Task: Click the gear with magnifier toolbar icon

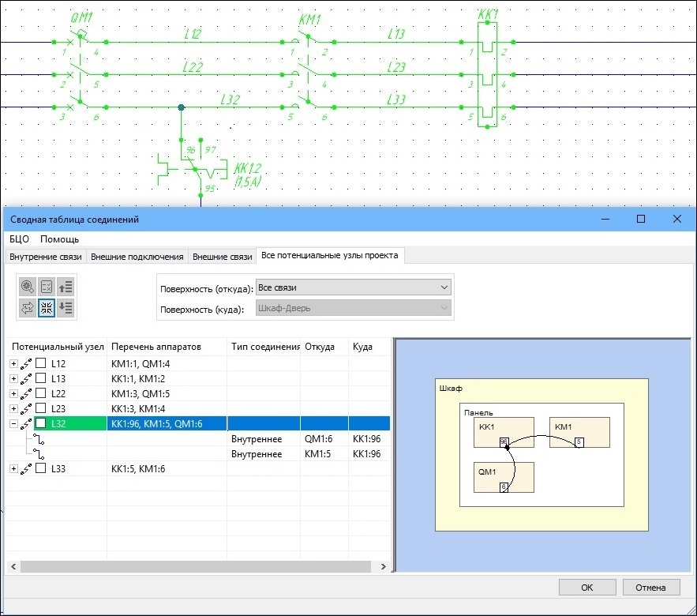Action: [x=27, y=287]
